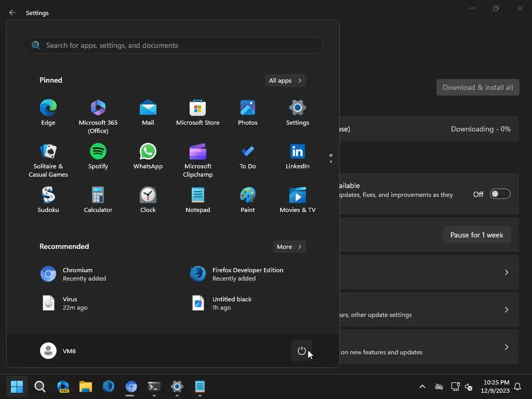Open the Calculator app
The height and width of the screenshot is (399, 532).
click(98, 200)
